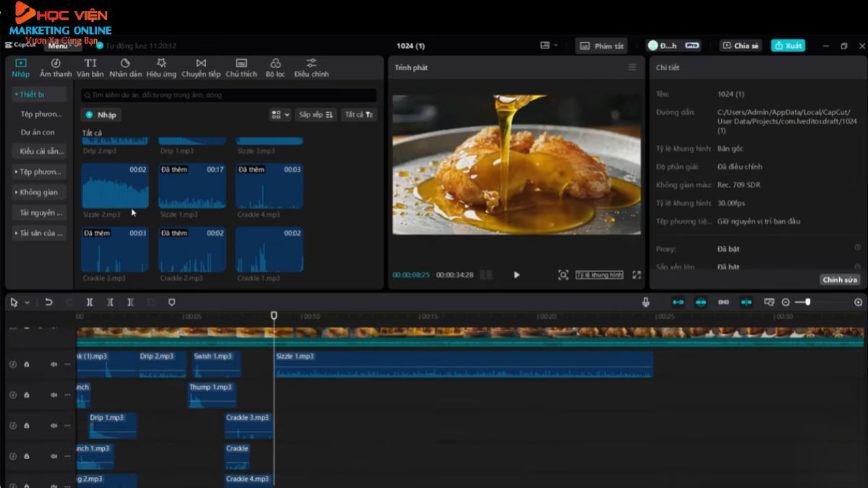Lock the Sizzle 1.mp3 audio track
The width and height of the screenshot is (868, 488).
tap(27, 364)
